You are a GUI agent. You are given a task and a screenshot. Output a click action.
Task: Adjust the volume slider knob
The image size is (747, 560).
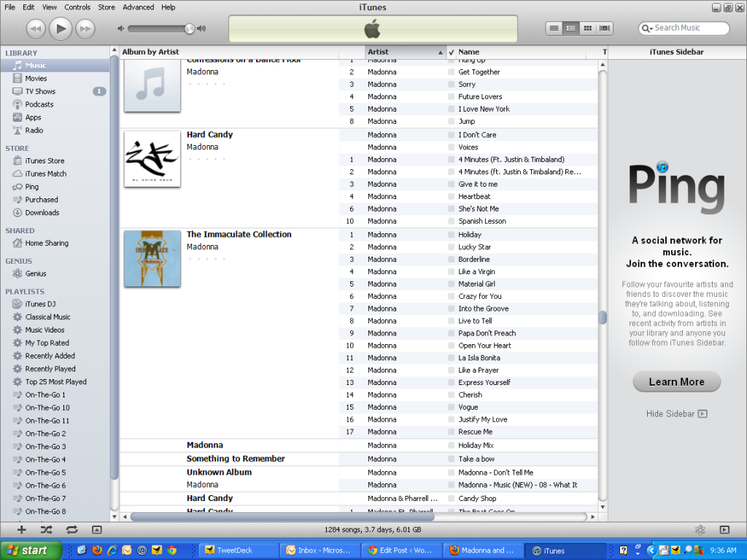190,28
